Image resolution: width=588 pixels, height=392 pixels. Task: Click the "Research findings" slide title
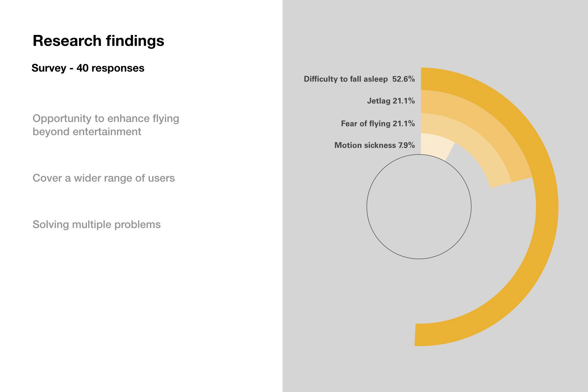pos(98,41)
